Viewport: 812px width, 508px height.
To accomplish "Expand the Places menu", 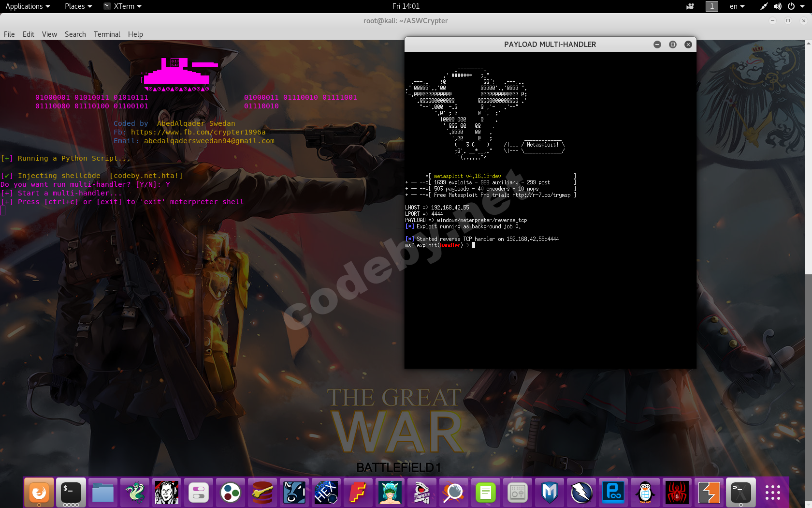I will click(x=78, y=6).
